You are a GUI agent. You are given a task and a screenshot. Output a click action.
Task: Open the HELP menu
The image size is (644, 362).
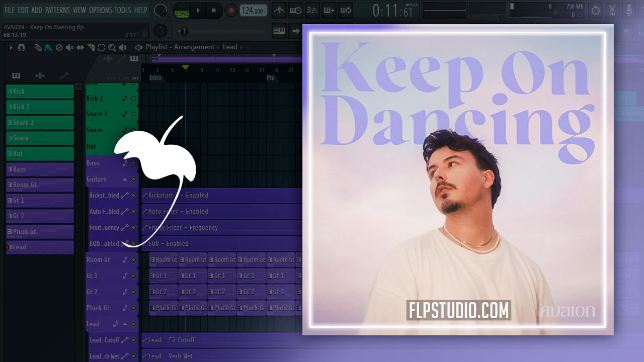pyautogui.click(x=141, y=10)
